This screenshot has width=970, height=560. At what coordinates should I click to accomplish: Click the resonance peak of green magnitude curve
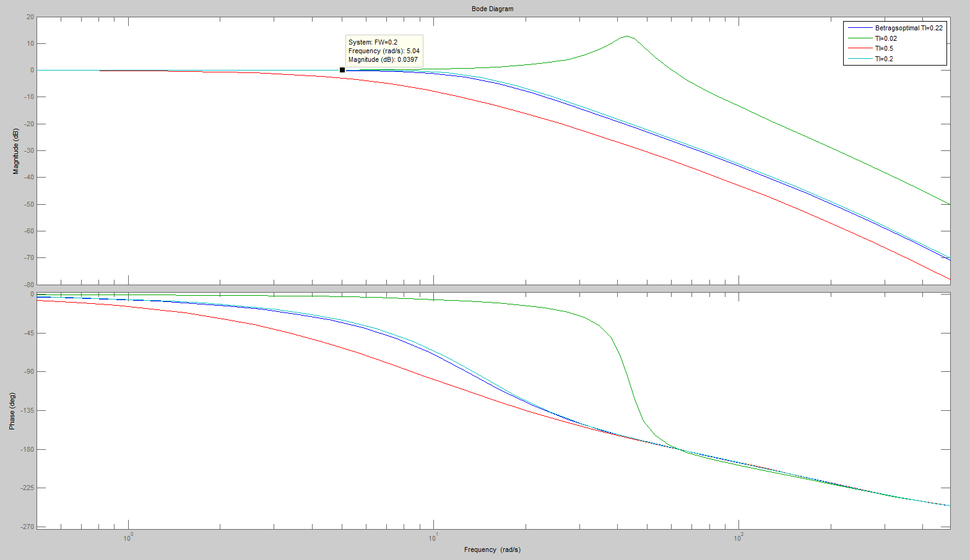click(x=626, y=36)
